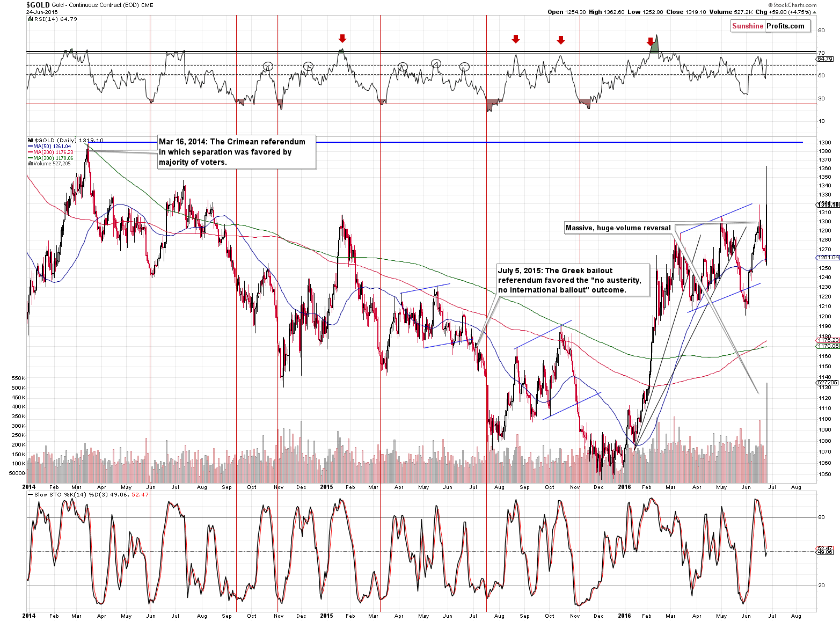Click the 1261.04 MA(50) tag on right axis
Viewport: 840px width, 621px height.
pyautogui.click(x=828, y=258)
